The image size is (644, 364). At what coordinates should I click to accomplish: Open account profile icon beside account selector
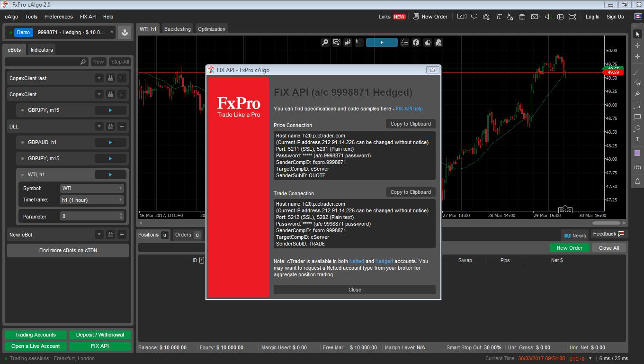(x=125, y=32)
